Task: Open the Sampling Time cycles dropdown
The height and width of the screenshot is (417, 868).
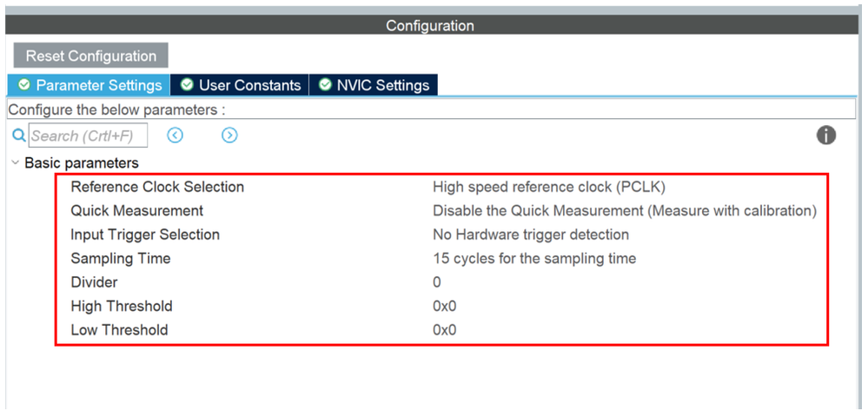Action: [x=533, y=258]
